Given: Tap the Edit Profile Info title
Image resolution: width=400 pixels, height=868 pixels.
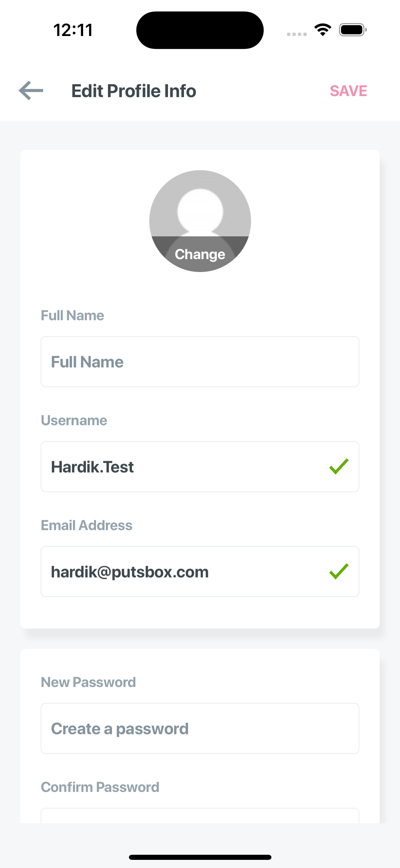Looking at the screenshot, I should [x=134, y=91].
